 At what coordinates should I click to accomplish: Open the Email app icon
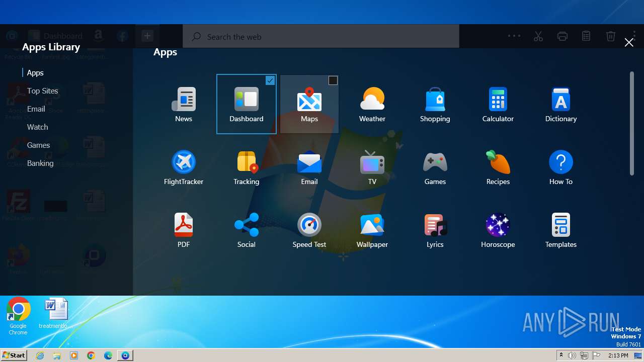tap(309, 167)
